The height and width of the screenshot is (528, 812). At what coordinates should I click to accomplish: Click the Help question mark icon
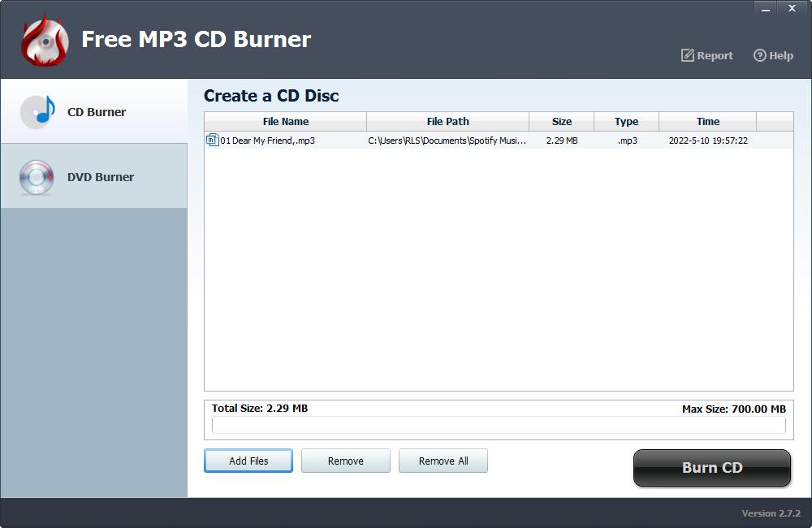click(760, 55)
